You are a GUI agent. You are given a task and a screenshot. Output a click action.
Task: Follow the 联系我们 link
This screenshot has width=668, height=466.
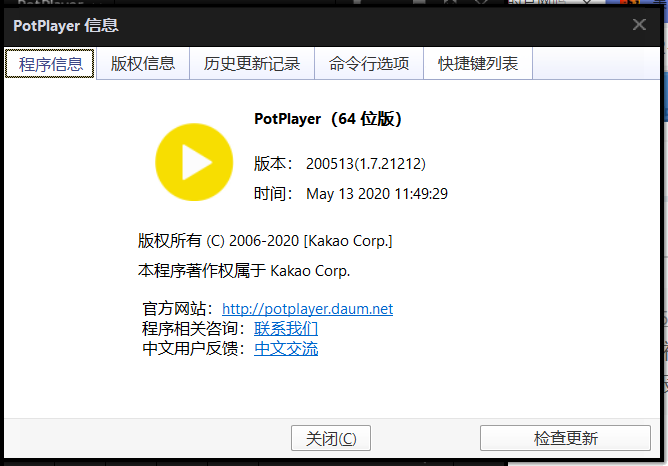tap(286, 329)
